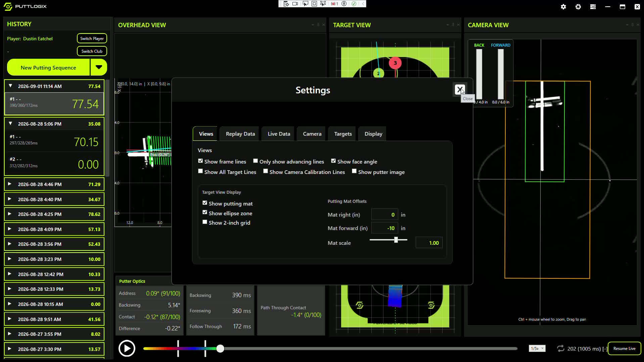Adjust the Mat scale slider handle
Image resolution: width=644 pixels, height=362 pixels.
396,240
